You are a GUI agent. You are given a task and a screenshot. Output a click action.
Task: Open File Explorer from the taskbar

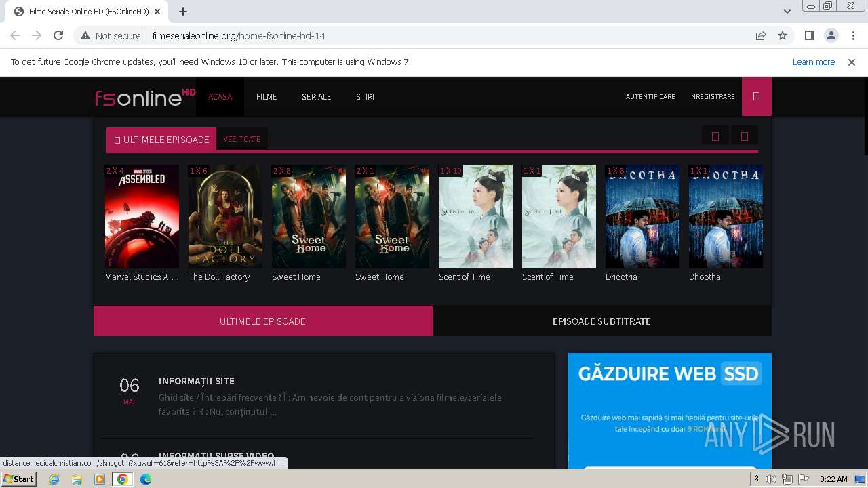point(77,479)
